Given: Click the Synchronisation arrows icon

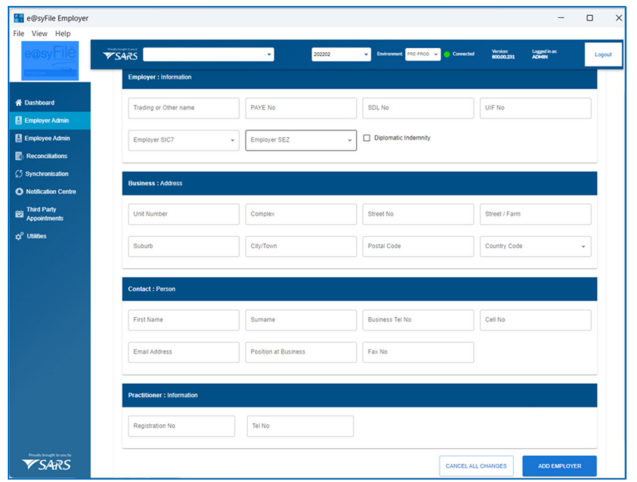Looking at the screenshot, I should (x=18, y=174).
